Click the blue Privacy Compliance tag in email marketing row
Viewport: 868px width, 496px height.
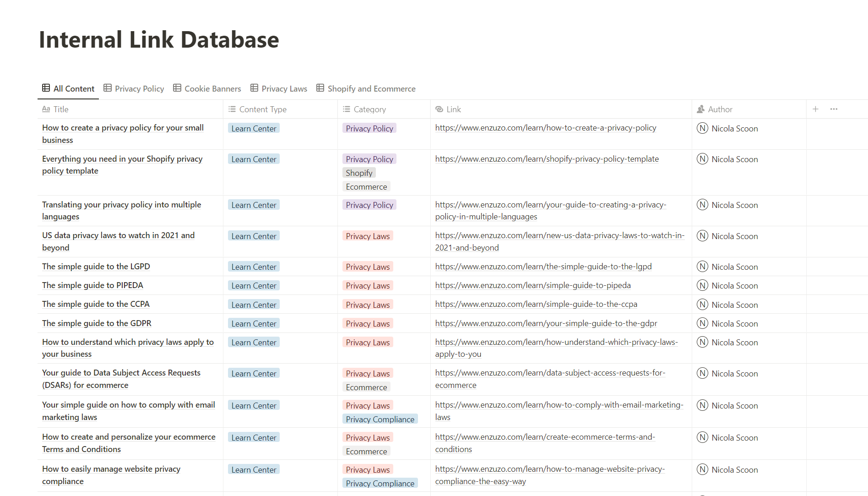tap(380, 419)
